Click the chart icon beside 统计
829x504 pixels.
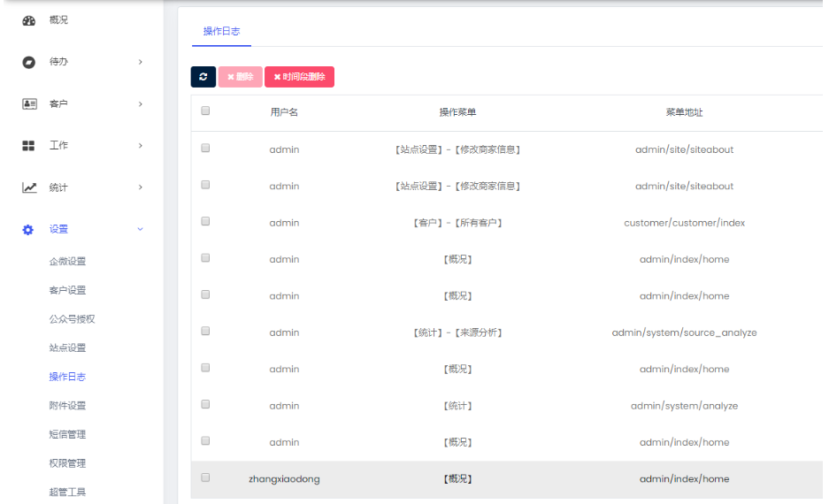coord(29,187)
